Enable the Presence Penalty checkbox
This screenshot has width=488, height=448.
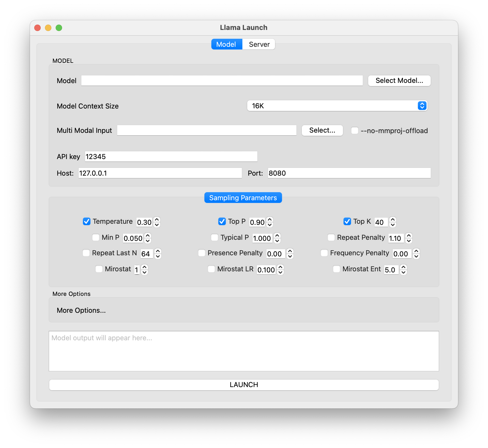pyautogui.click(x=202, y=253)
